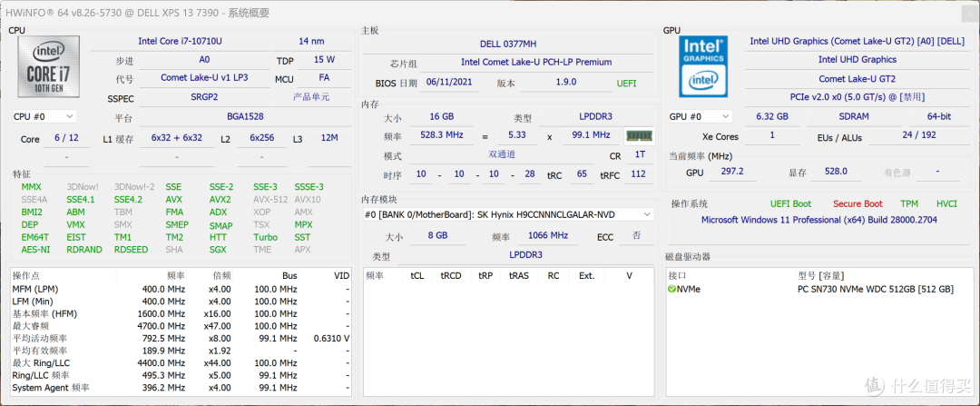Click the Intel Core i7-10710U name field
The height and width of the screenshot is (406, 980).
tap(180, 41)
